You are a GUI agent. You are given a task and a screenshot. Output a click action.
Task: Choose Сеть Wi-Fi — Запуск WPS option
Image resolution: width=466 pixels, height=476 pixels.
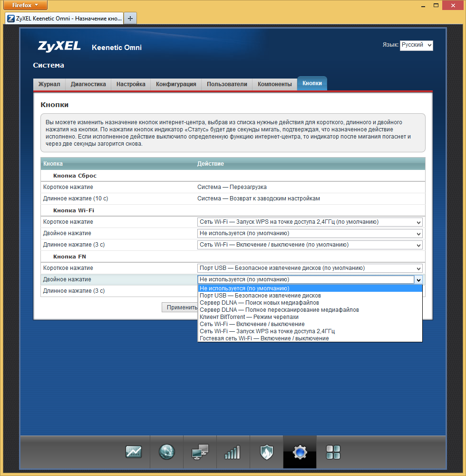(310, 331)
